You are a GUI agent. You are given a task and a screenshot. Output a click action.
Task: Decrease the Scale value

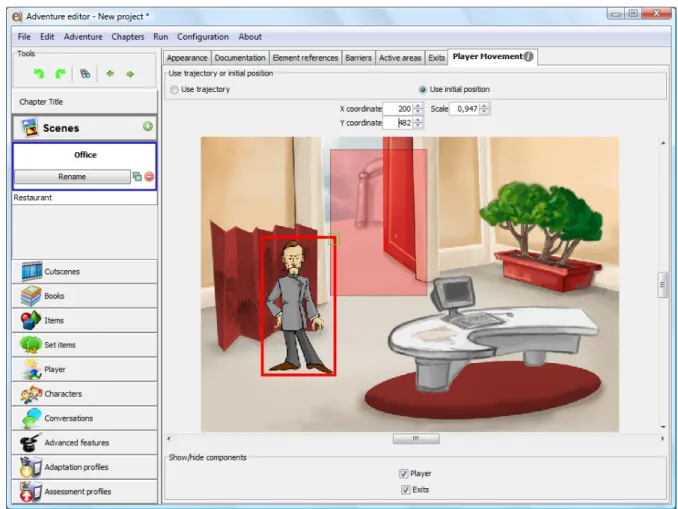point(485,112)
